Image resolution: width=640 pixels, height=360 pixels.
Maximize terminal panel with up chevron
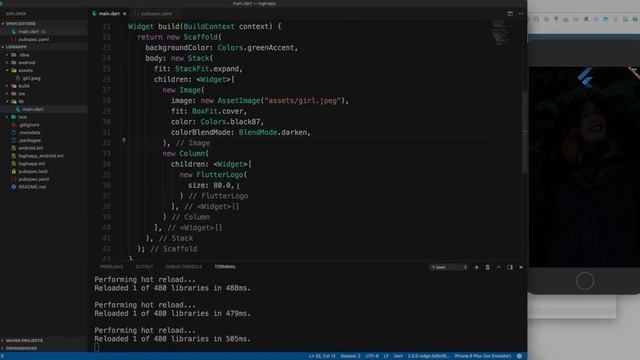[498, 267]
